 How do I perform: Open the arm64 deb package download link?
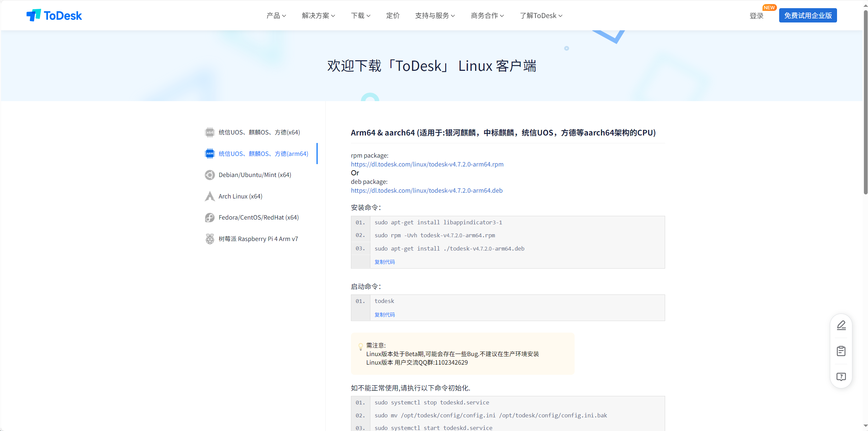(x=427, y=191)
